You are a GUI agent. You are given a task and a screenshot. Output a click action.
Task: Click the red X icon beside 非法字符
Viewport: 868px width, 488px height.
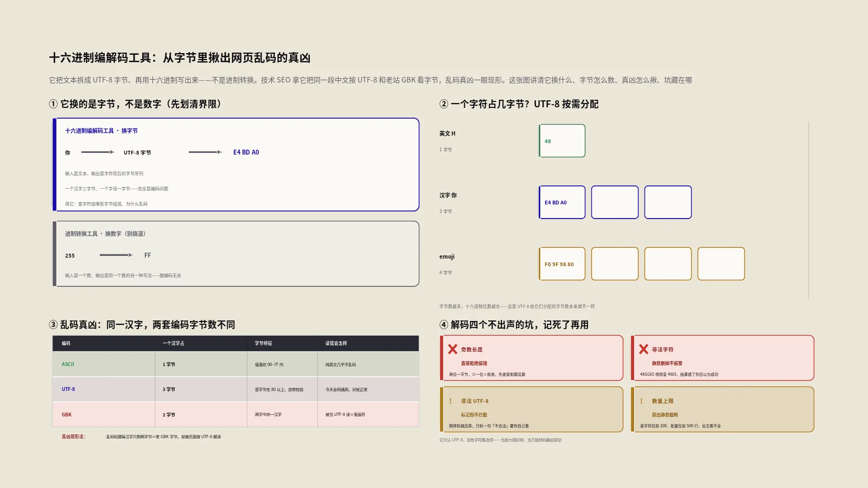coord(643,349)
